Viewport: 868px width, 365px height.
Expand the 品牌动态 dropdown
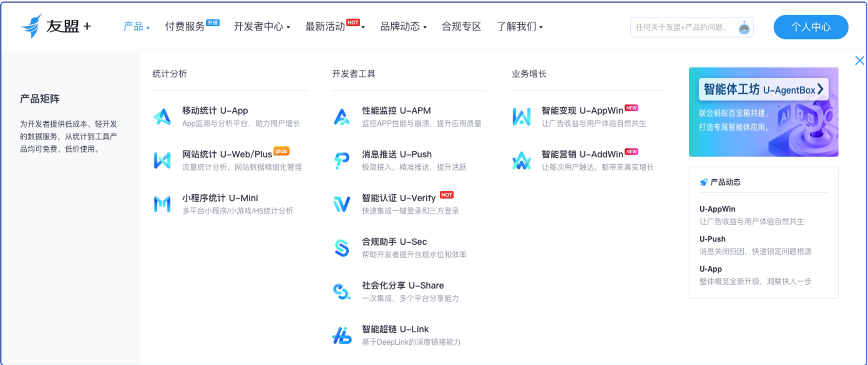click(403, 26)
